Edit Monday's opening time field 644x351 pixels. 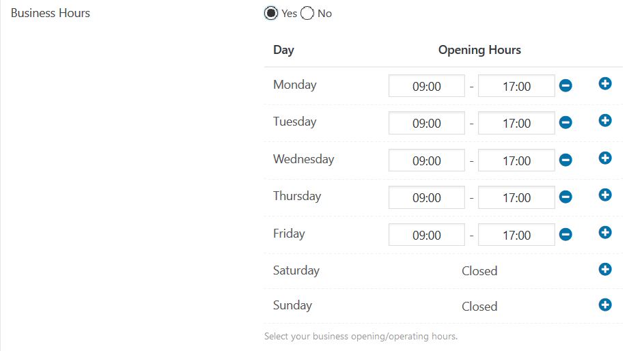(427, 86)
